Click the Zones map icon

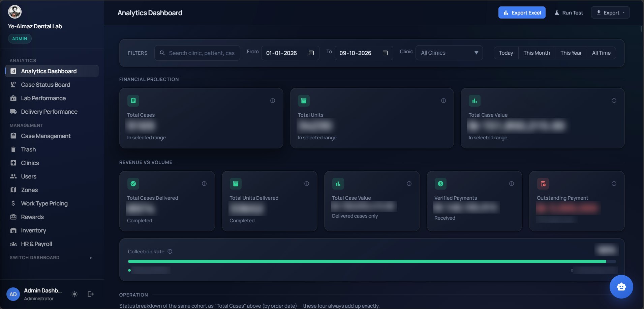point(13,190)
